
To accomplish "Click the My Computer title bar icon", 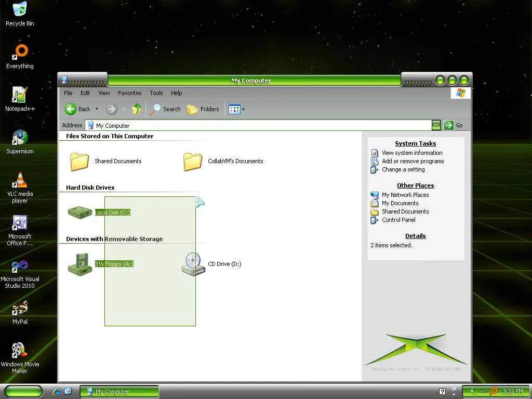I will (x=64, y=81).
